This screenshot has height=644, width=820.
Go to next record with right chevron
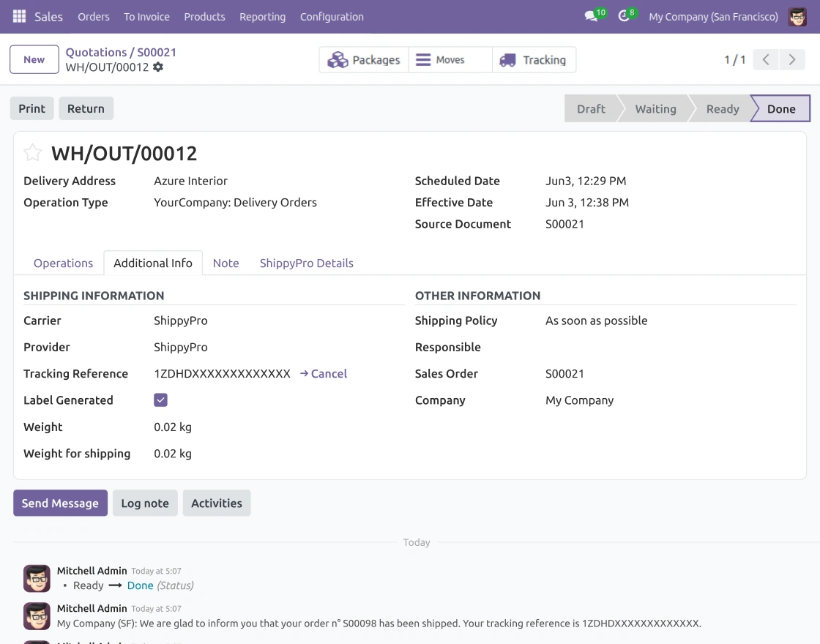pyautogui.click(x=792, y=59)
